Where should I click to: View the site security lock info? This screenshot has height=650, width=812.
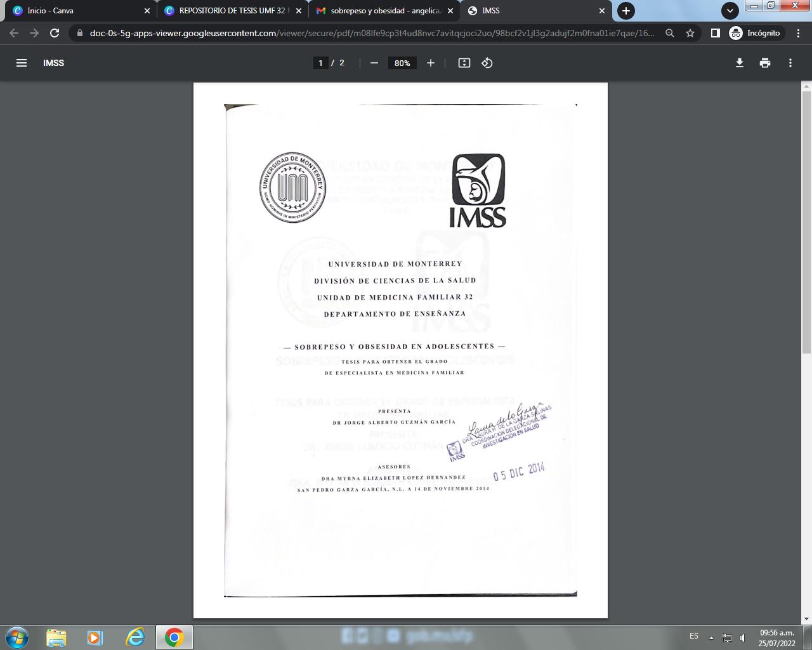coord(79,33)
